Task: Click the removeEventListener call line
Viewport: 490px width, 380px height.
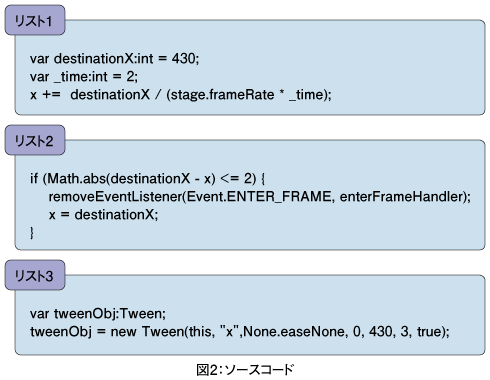Action: pos(260,197)
